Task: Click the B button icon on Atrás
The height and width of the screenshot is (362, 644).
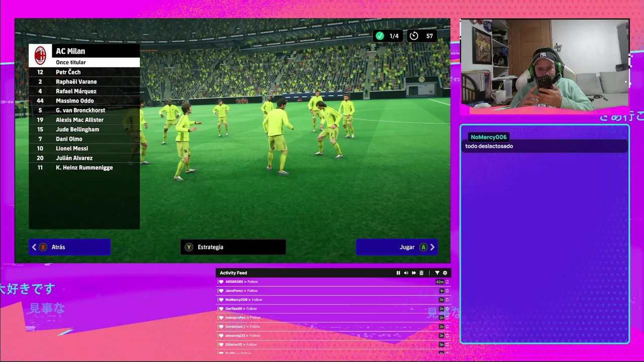Action: [43, 247]
